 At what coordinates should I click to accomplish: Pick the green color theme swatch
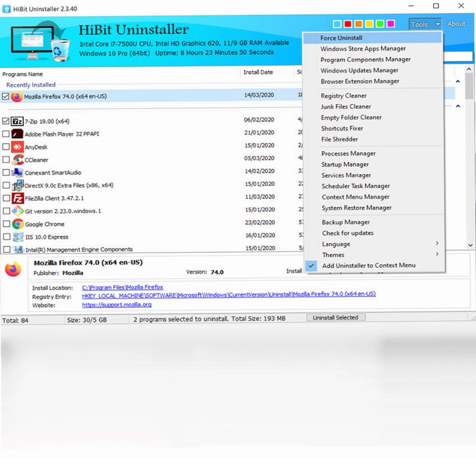[x=380, y=24]
